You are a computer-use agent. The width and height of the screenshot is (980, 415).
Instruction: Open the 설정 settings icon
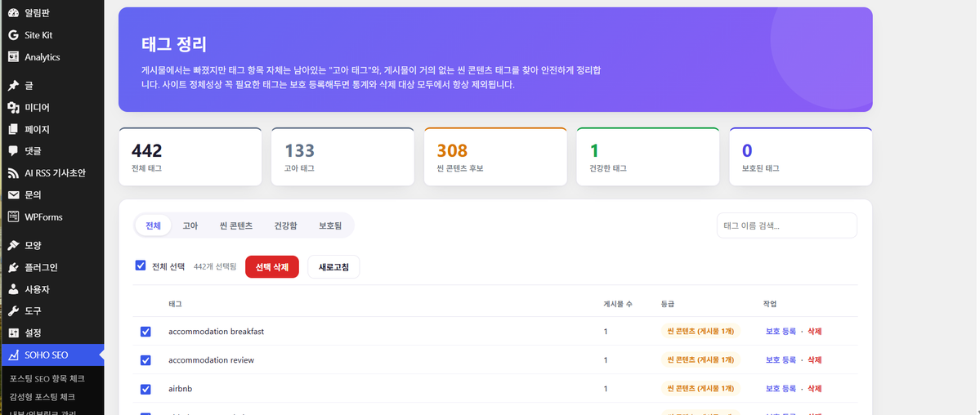pyautogui.click(x=13, y=332)
